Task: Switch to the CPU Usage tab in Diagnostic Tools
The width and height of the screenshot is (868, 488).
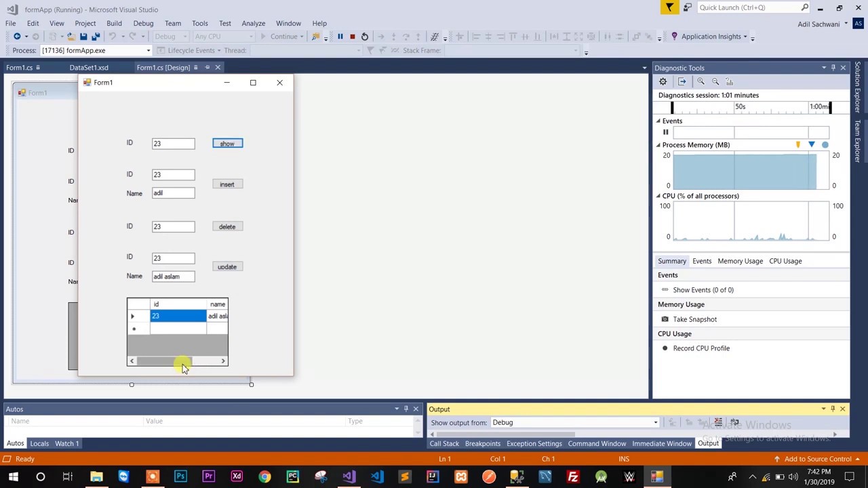Action: click(785, 261)
